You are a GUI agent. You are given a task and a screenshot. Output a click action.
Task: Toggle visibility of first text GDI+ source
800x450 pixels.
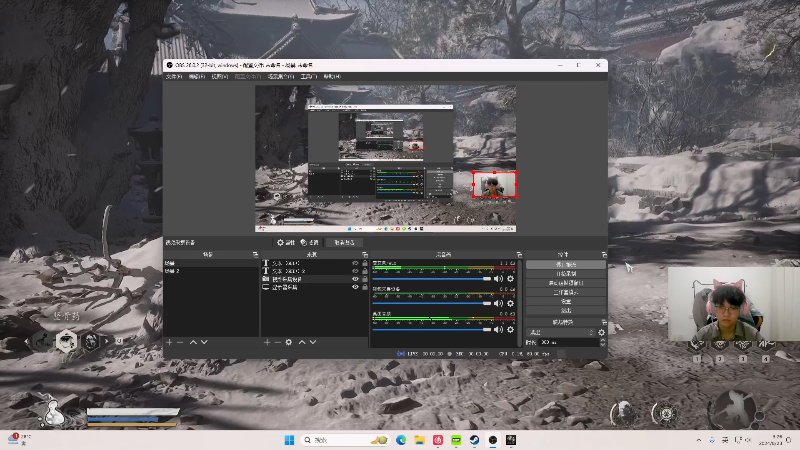click(x=356, y=263)
